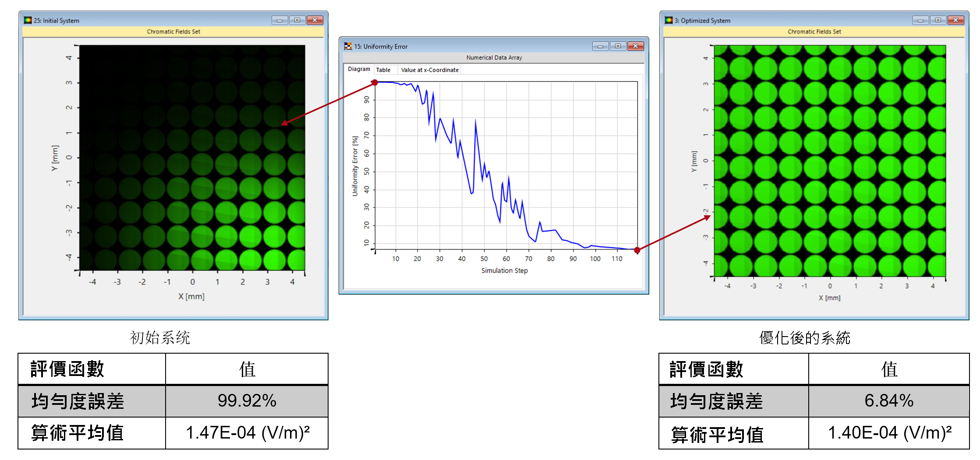Minimize the Optimized System window

click(920, 20)
